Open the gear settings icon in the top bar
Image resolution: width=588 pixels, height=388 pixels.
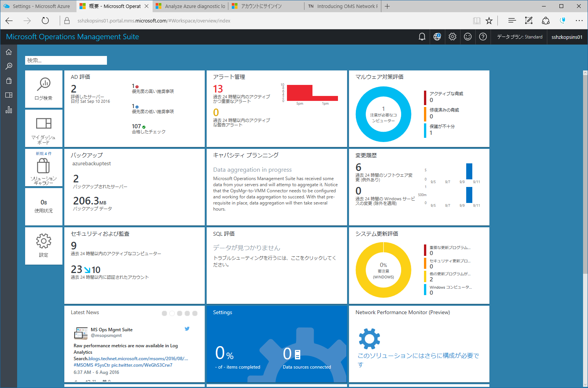(452, 37)
